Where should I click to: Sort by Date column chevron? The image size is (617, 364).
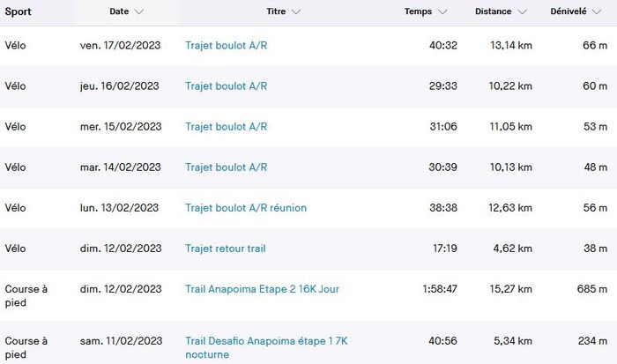[139, 12]
